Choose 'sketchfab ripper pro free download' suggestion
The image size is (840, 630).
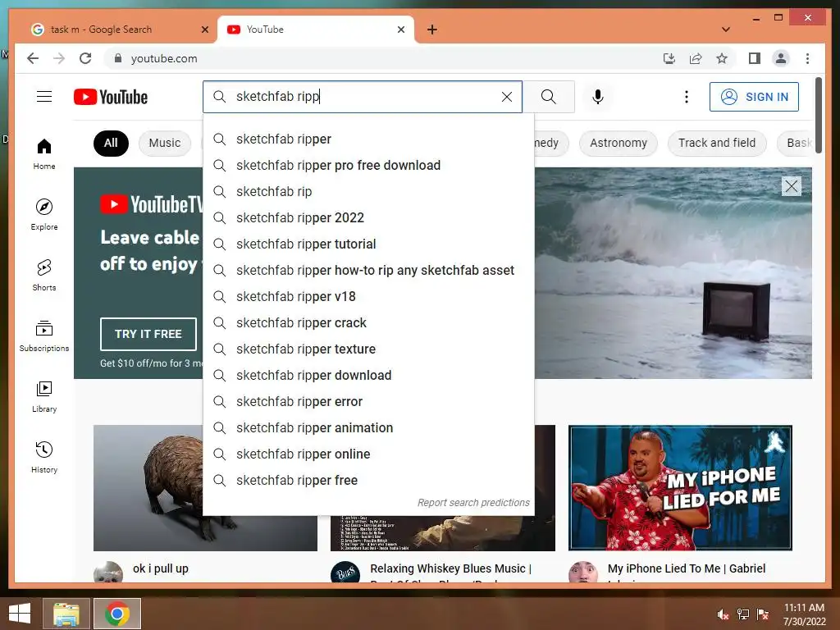(368, 166)
